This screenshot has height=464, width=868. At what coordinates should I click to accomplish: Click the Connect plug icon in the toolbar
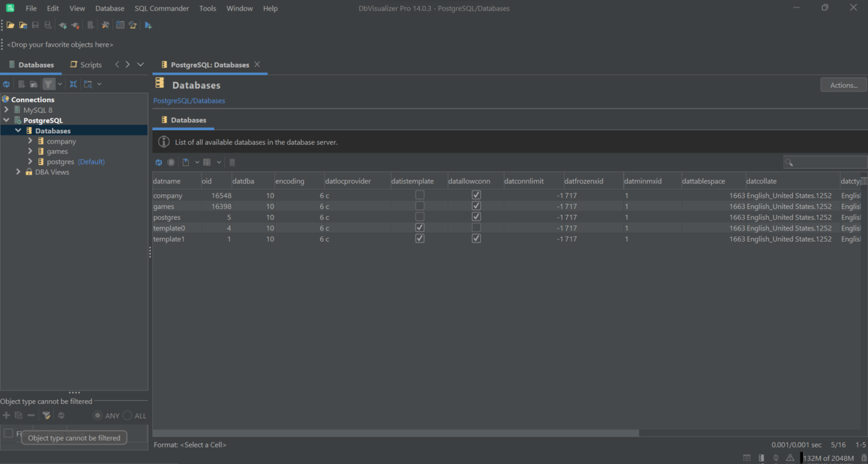61,25
